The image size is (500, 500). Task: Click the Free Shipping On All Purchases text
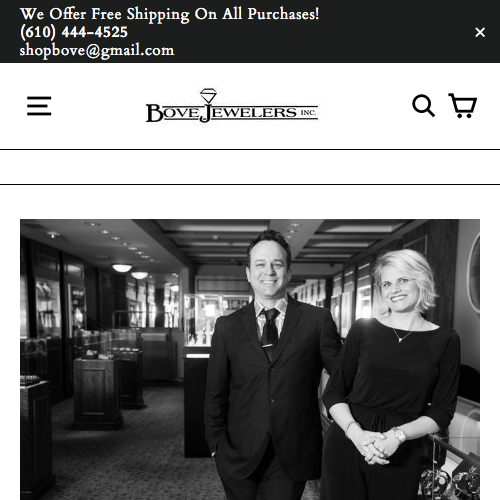click(205, 14)
